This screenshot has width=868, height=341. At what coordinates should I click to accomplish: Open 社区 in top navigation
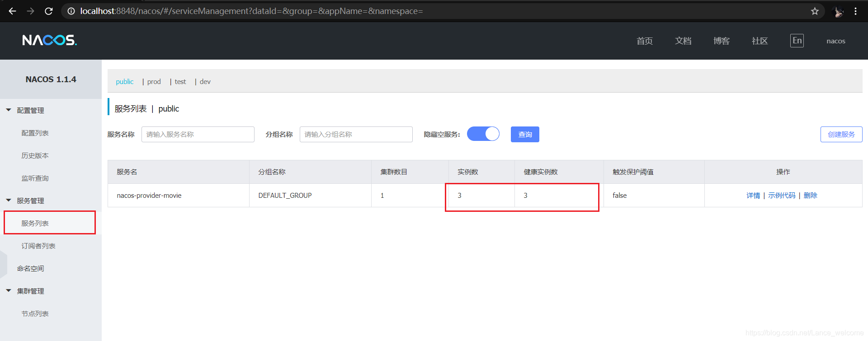coord(759,41)
